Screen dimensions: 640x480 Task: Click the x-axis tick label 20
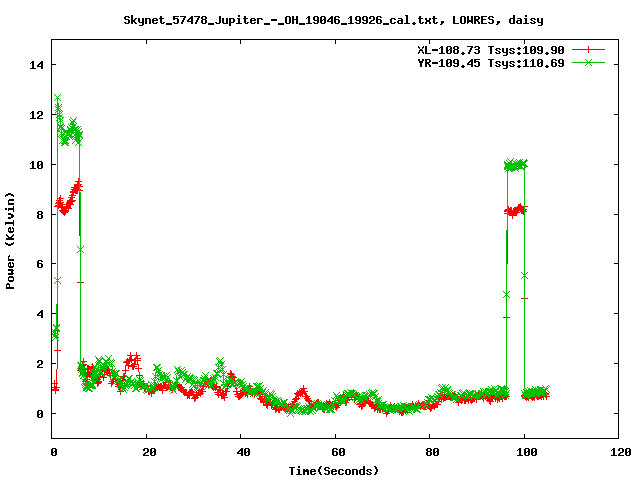(149, 452)
